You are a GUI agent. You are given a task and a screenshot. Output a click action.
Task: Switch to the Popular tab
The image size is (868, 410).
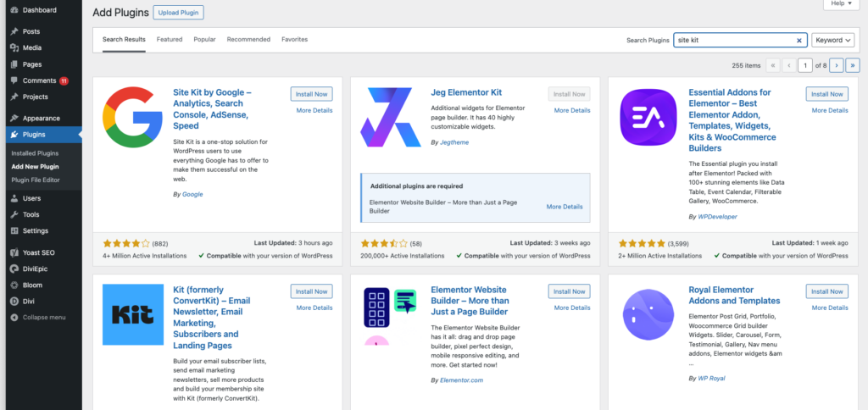[204, 40]
